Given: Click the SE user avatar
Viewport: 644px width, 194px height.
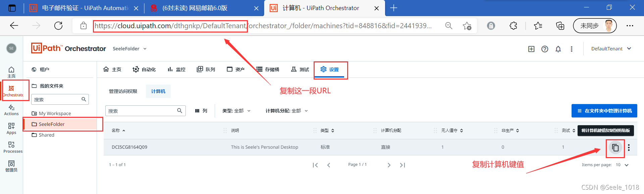Looking at the screenshot, I should pyautogui.click(x=11, y=48).
